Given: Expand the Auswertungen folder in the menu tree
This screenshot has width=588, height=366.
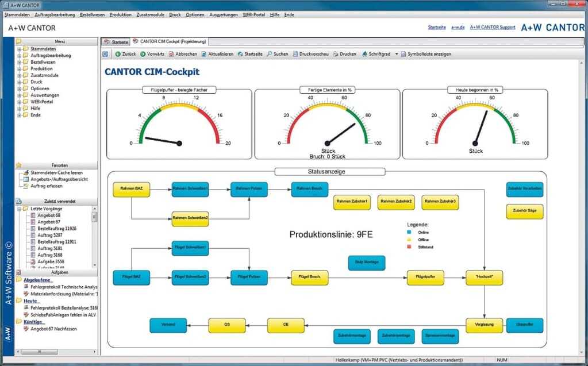Looking at the screenshot, I should [x=19, y=95].
